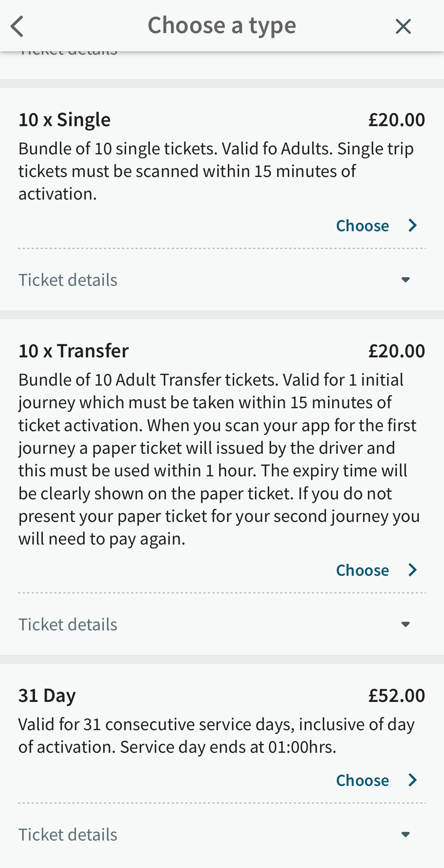Click dropdown arrow under 31 Day ticket
Screen dimensions: 444x868
coord(405,834)
